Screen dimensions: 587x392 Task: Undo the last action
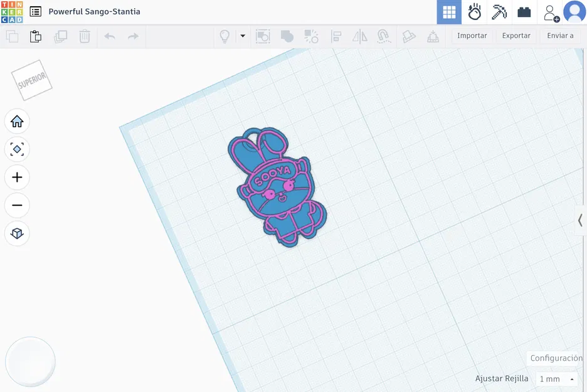coord(110,36)
